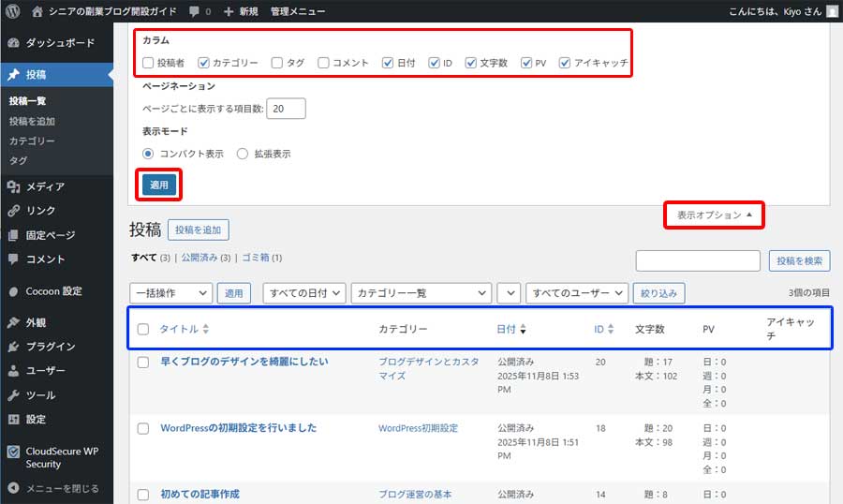Click the 設定 sliders icon in sidebar
This screenshot has width=843, height=504.
coord(13,420)
